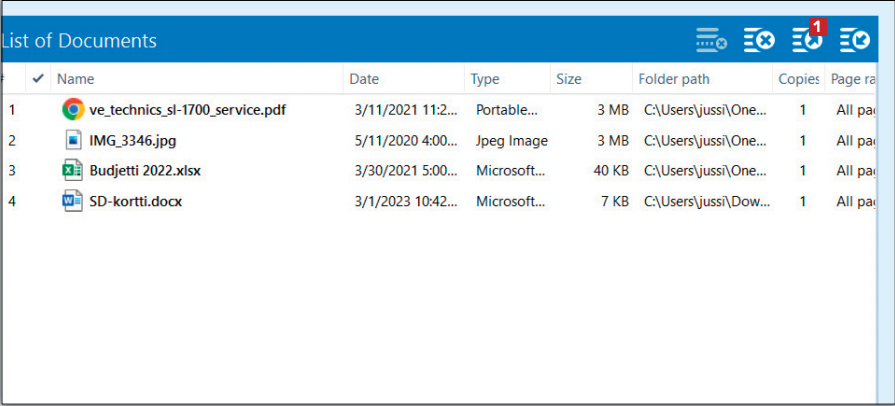The image size is (895, 406).
Task: Click the Word icon beside SD-kortti.docx
Action: pyautogui.click(x=72, y=201)
